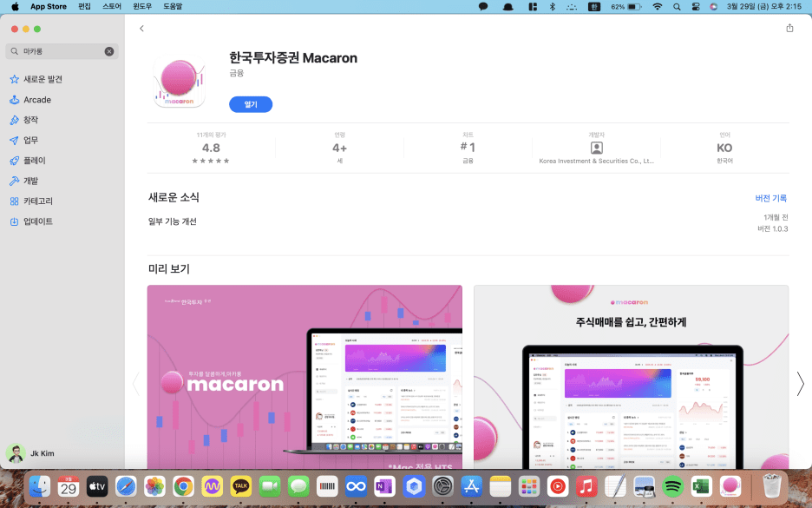Open OneNote from the Dock

click(x=385, y=486)
